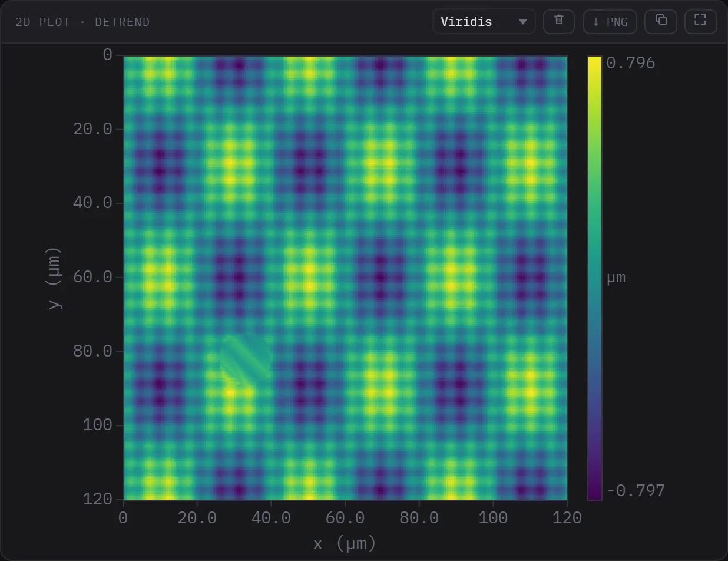728x561 pixels.
Task: Open the Viridis colormap dropdown
Action: pos(484,22)
